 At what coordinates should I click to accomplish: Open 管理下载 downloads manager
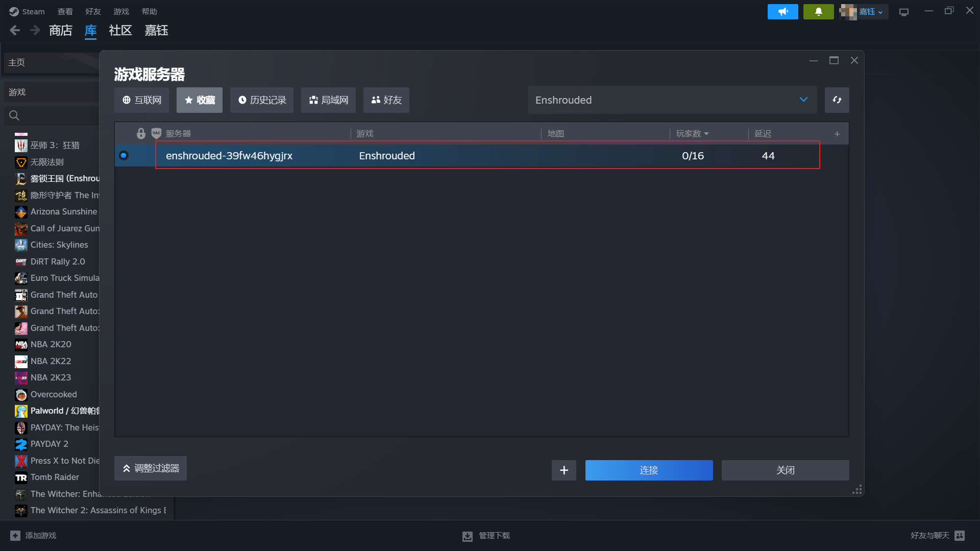486,536
